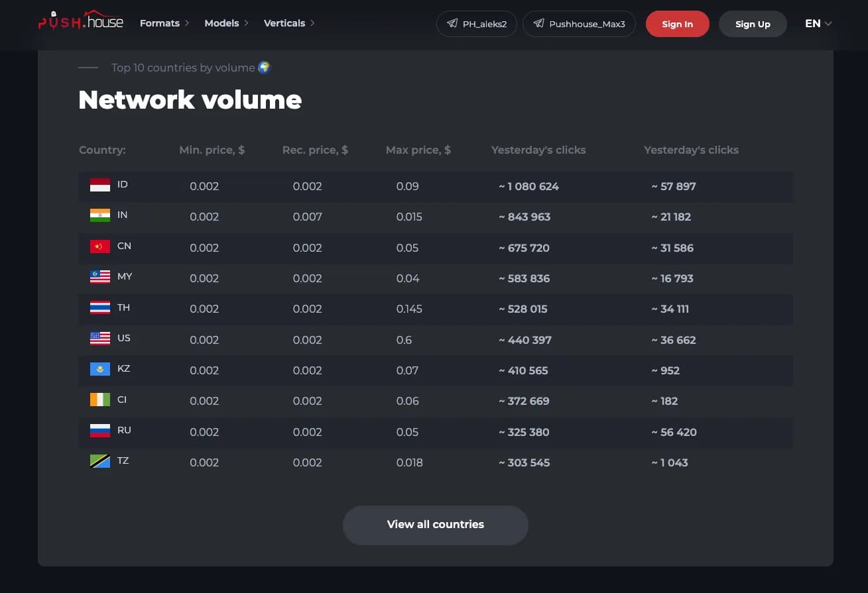Image resolution: width=868 pixels, height=593 pixels.
Task: Click the Ivory Coast flag icon
Action: pos(100,400)
